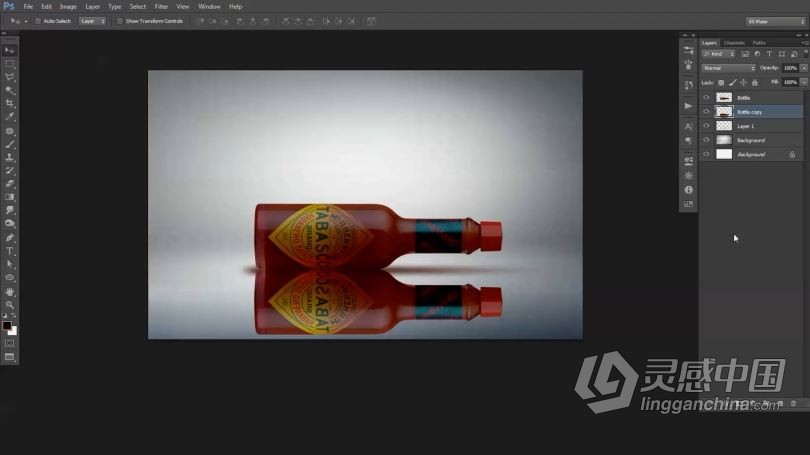Filter for pixel layers button
Image resolution: width=810 pixels, height=455 pixels.
click(745, 54)
